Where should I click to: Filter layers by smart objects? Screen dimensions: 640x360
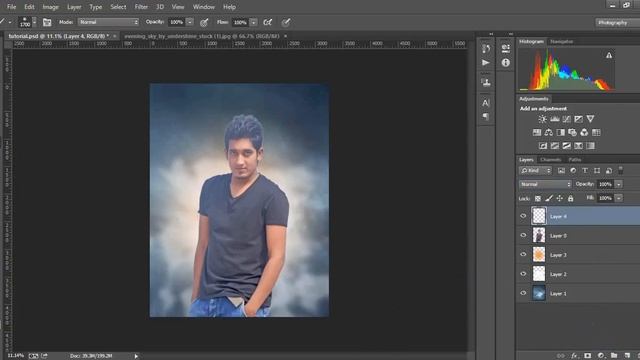pyautogui.click(x=609, y=171)
